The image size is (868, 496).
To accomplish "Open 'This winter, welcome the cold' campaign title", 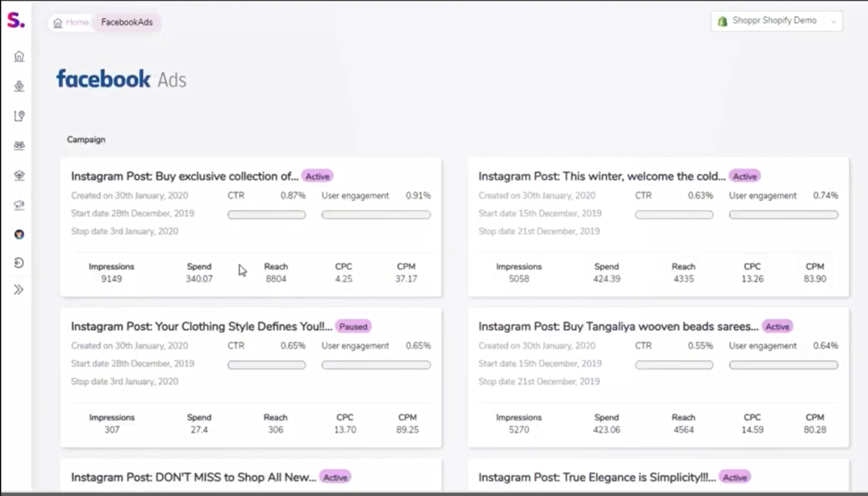I will [602, 176].
